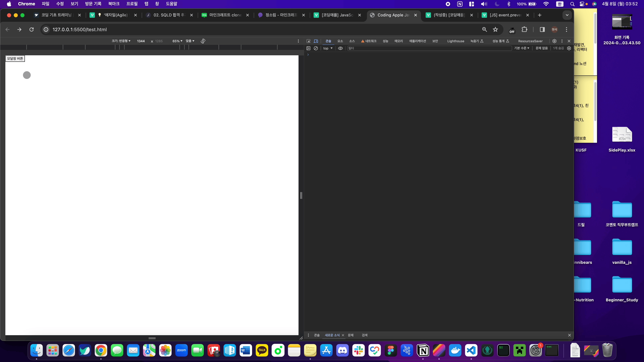Click the inspect element selector icon
The image size is (644, 362).
(309, 41)
